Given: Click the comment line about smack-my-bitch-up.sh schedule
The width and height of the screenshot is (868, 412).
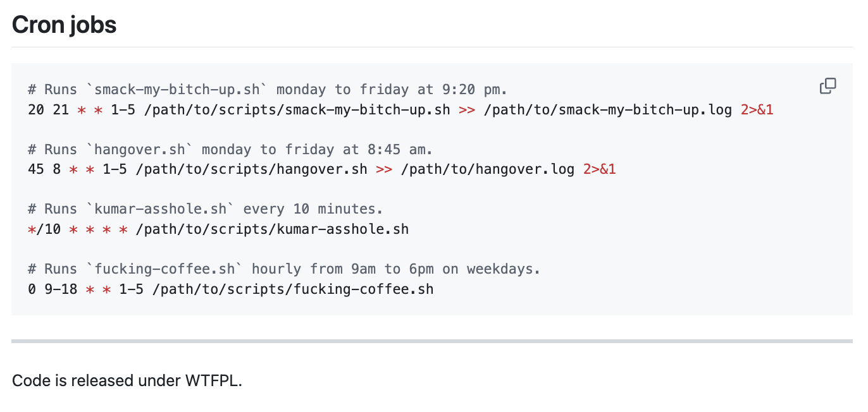Looking at the screenshot, I should 268,90.
